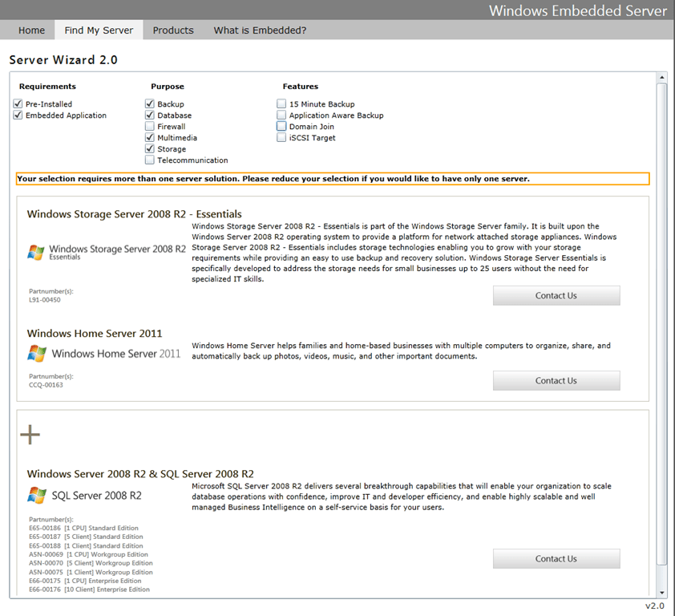Click the scrollbar up arrow
This screenshot has width=675, height=616.
(661, 78)
